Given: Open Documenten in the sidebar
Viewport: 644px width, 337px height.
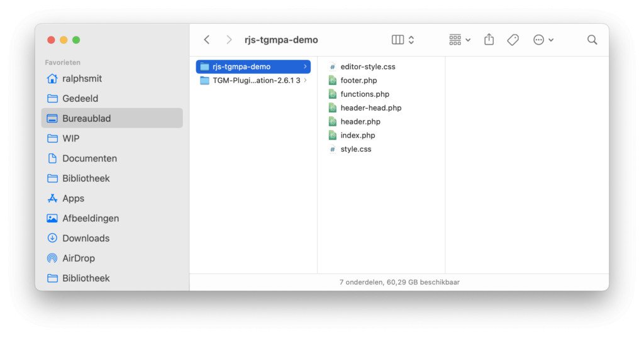Looking at the screenshot, I should point(112,158).
